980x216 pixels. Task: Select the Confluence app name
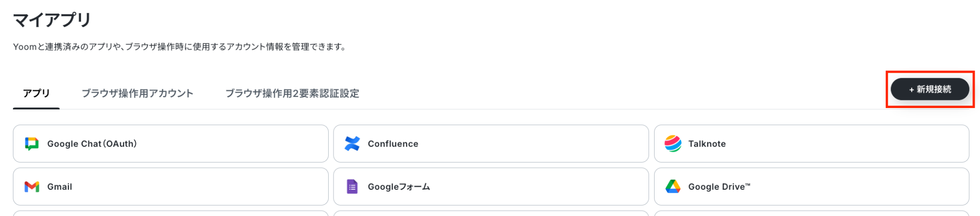pyautogui.click(x=393, y=144)
